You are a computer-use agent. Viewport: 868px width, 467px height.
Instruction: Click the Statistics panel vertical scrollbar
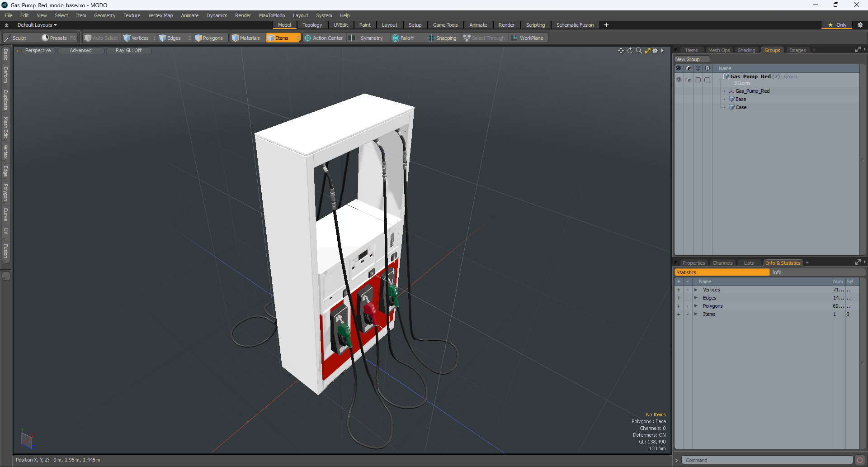click(863, 362)
